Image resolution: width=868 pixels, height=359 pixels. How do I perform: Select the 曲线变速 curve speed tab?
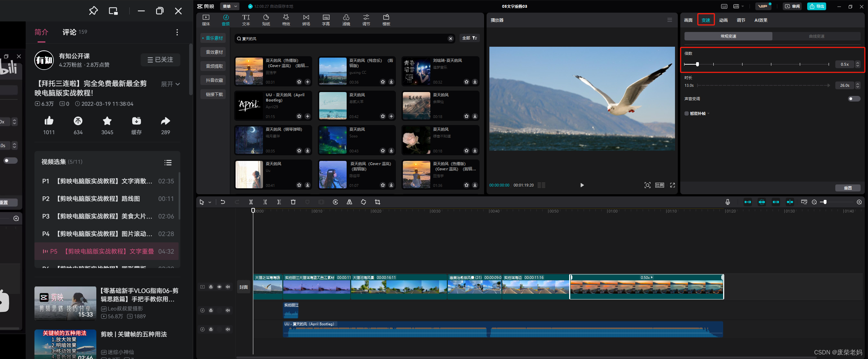pyautogui.click(x=816, y=36)
